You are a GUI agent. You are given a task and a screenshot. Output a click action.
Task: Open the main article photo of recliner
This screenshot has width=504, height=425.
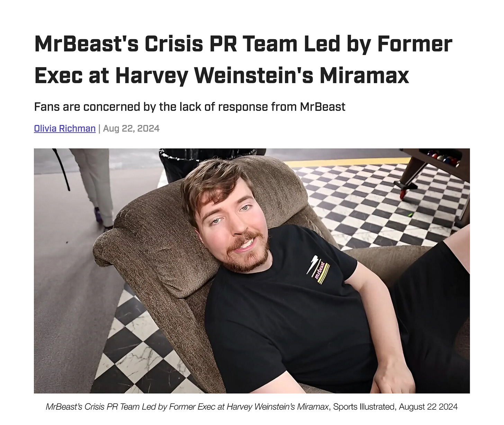point(252,271)
